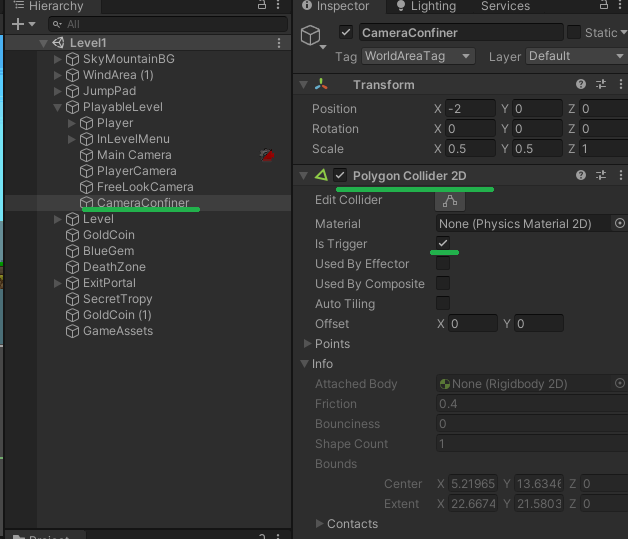The width and height of the screenshot is (628, 539).
Task: Click the SkyMountainBG cube icon
Action: 72,59
